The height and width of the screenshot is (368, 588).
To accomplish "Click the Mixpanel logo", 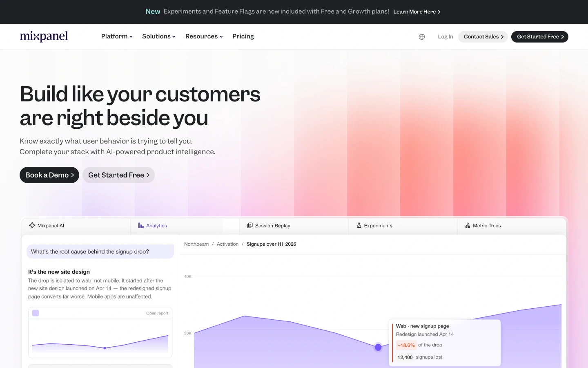I will click(x=44, y=36).
